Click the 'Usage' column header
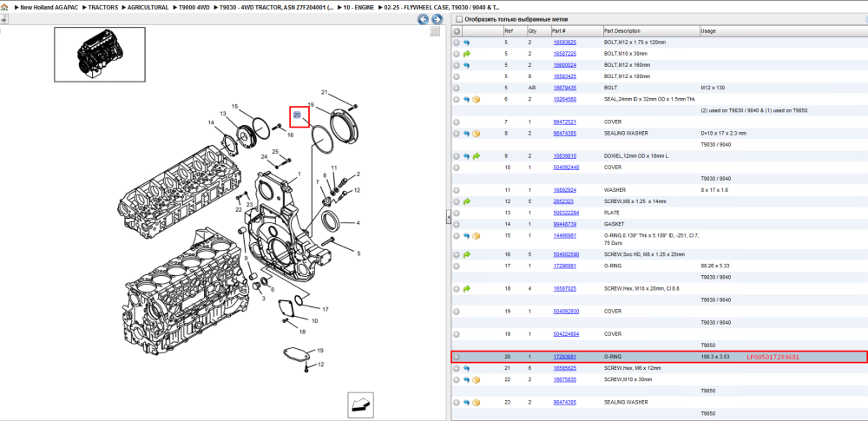The image size is (868, 421). [783, 31]
